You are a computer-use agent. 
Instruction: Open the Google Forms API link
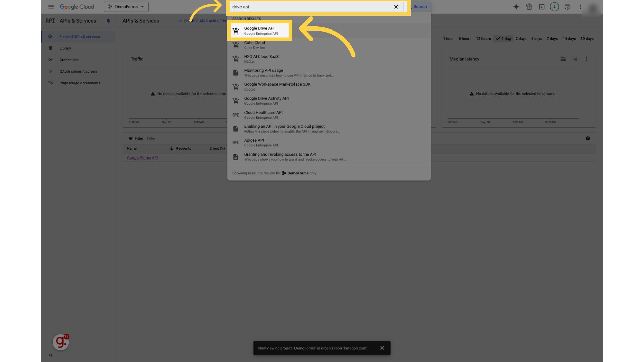tap(142, 158)
